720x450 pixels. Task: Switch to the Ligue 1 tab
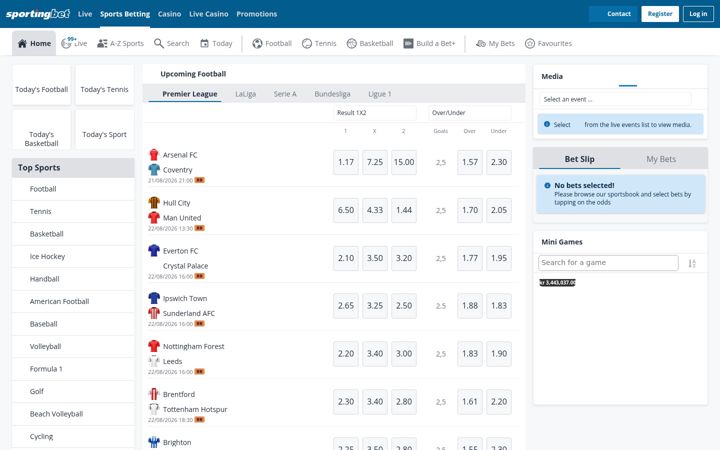(x=379, y=94)
